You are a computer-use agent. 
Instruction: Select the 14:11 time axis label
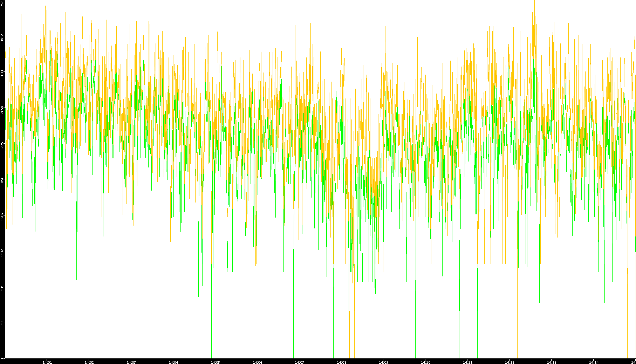tap(467, 362)
